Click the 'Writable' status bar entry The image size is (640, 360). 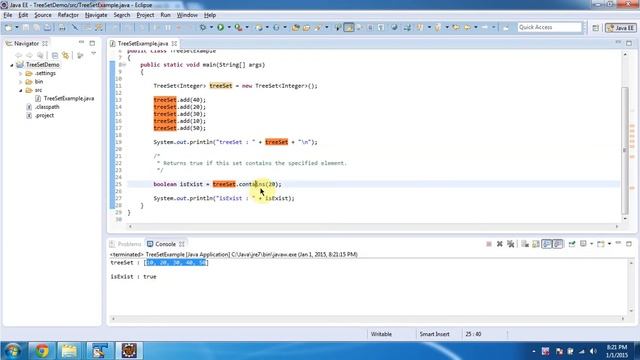pyautogui.click(x=381, y=334)
